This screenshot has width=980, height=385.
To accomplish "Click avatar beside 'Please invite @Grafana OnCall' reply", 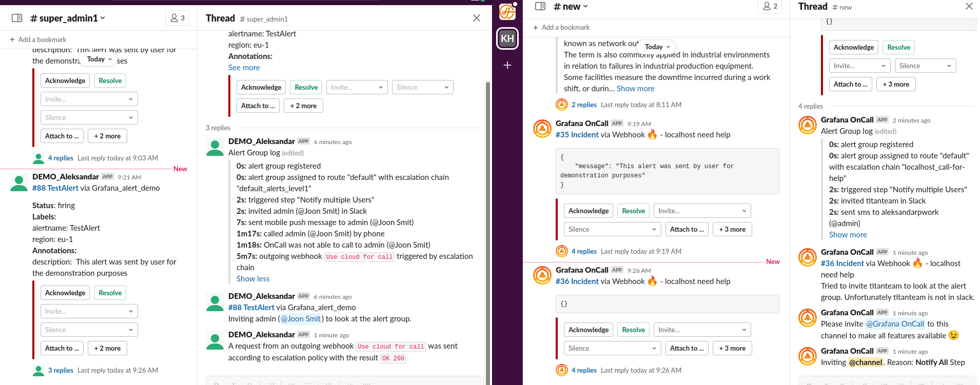I will coord(808,318).
